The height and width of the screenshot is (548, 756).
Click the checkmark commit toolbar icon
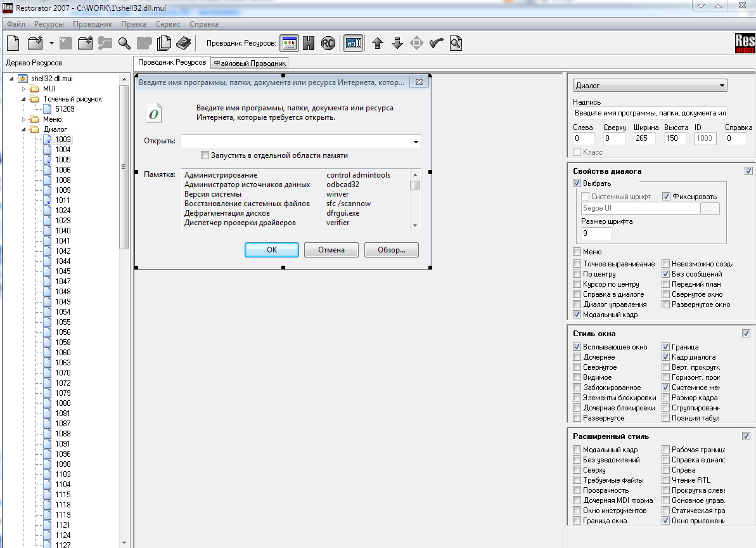coord(437,43)
